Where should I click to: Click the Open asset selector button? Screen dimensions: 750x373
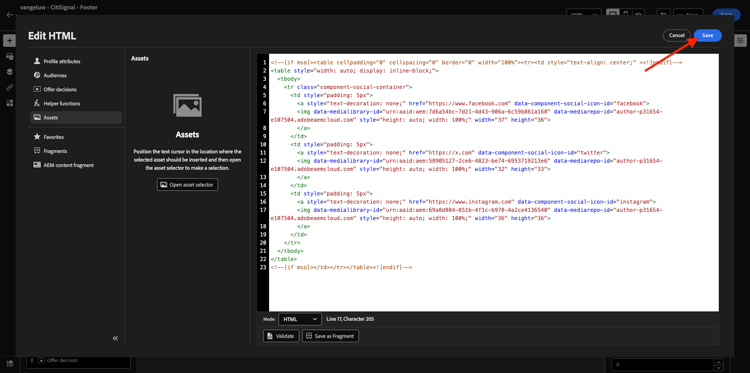point(188,185)
